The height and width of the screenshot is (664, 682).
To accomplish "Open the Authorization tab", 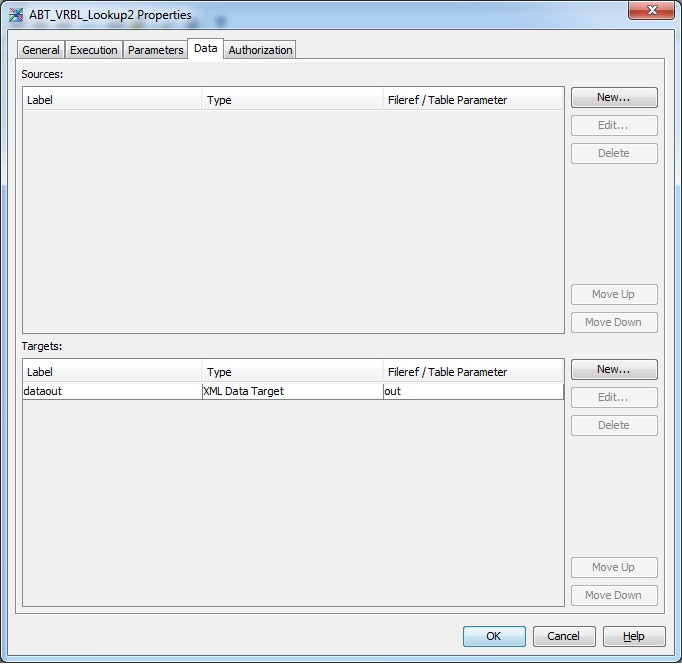I will (x=260, y=50).
